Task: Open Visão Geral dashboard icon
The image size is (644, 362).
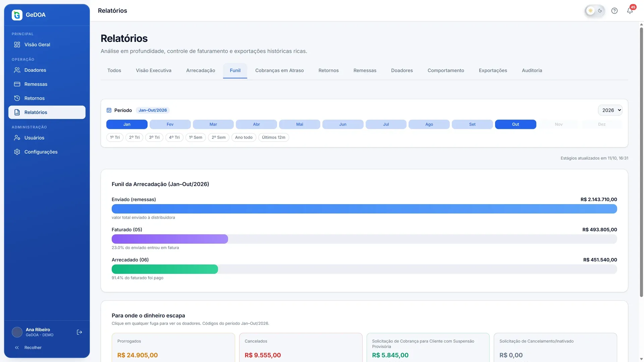Action: pyautogui.click(x=17, y=45)
